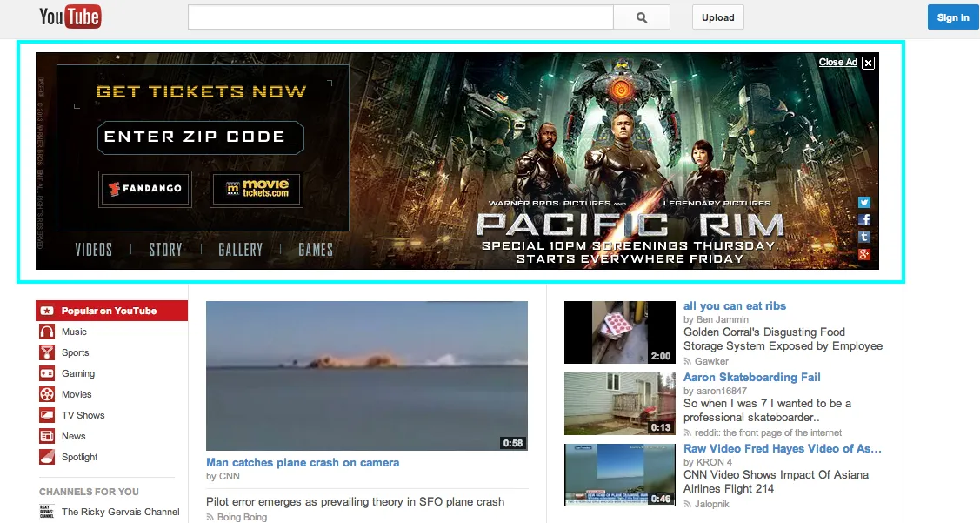Screen dimensions: 980x523
Task: Open the Music category
Action: [74, 332]
